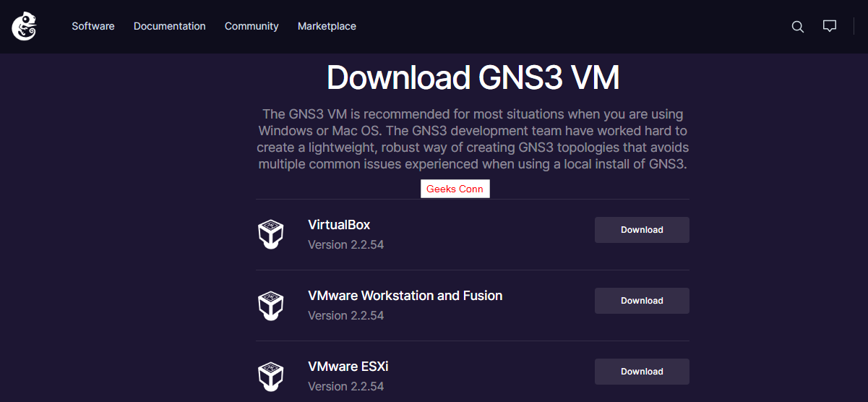Click the VMware ESXi title text
This screenshot has height=402, width=868.
[348, 367]
